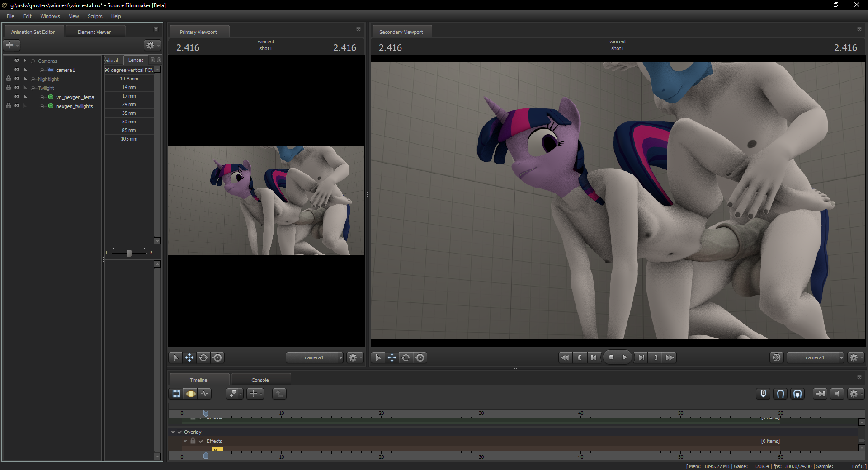868x470 pixels.
Task: Open the timeline settings gear
Action: 854,394
